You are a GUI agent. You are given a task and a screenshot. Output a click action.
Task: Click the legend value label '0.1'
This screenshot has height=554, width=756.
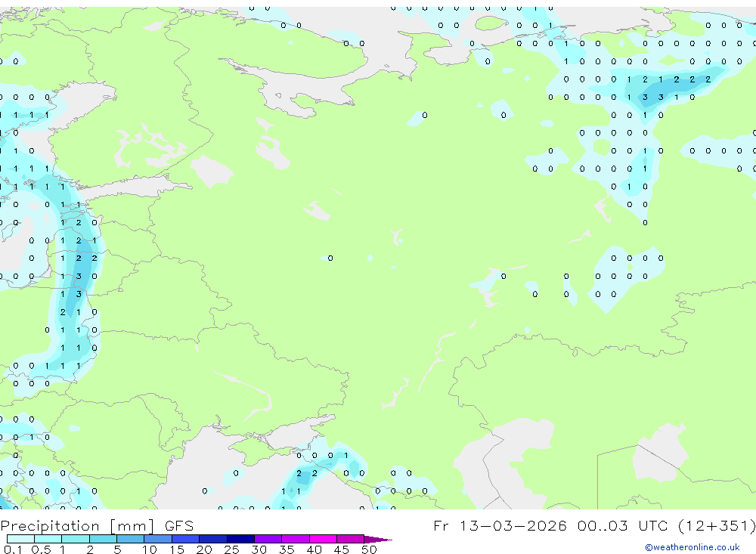(13, 549)
